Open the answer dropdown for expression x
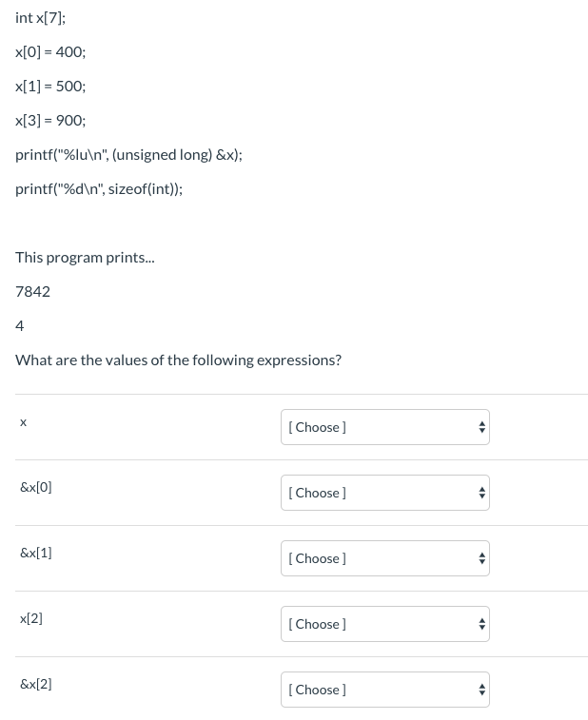The height and width of the screenshot is (720, 588). 384,427
